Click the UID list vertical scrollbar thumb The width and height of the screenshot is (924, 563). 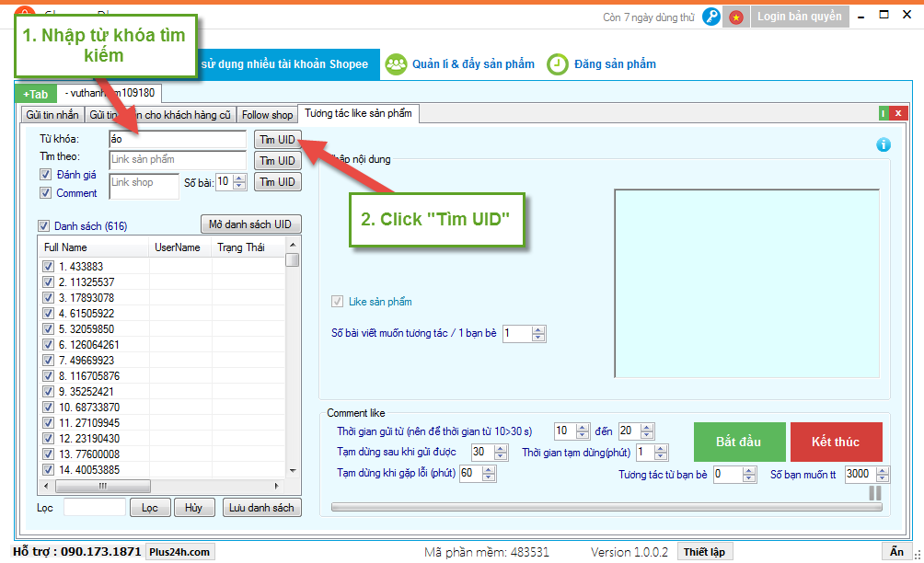tap(292, 259)
